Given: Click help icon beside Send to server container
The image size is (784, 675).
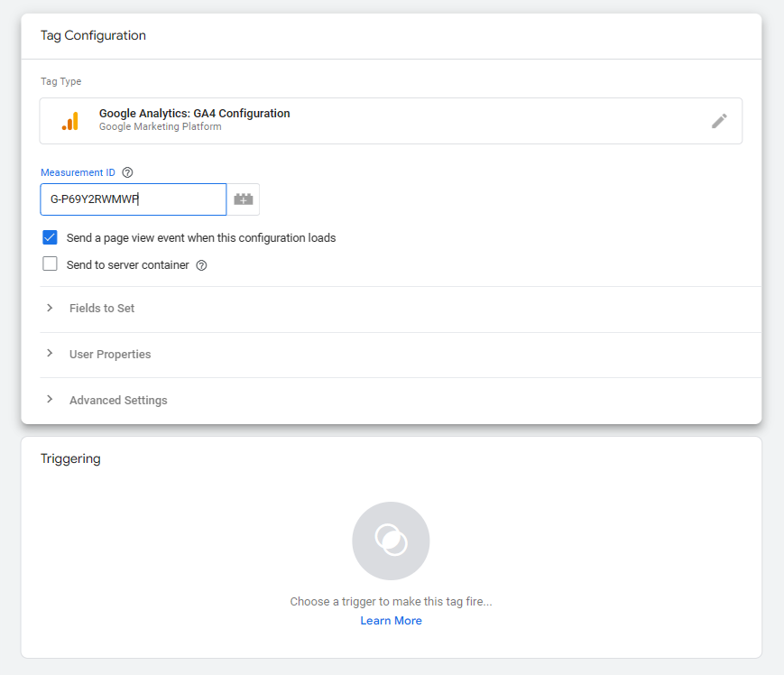Looking at the screenshot, I should pos(201,265).
